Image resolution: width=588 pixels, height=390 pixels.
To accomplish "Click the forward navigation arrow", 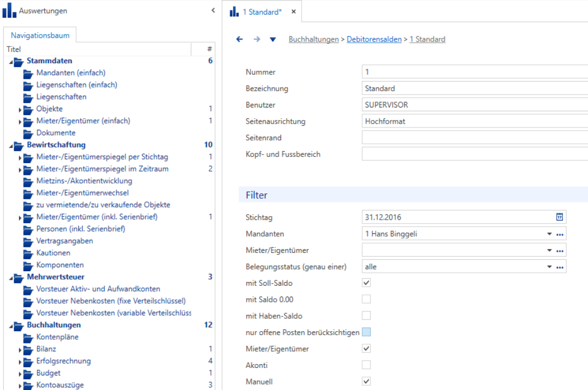I will click(257, 39).
